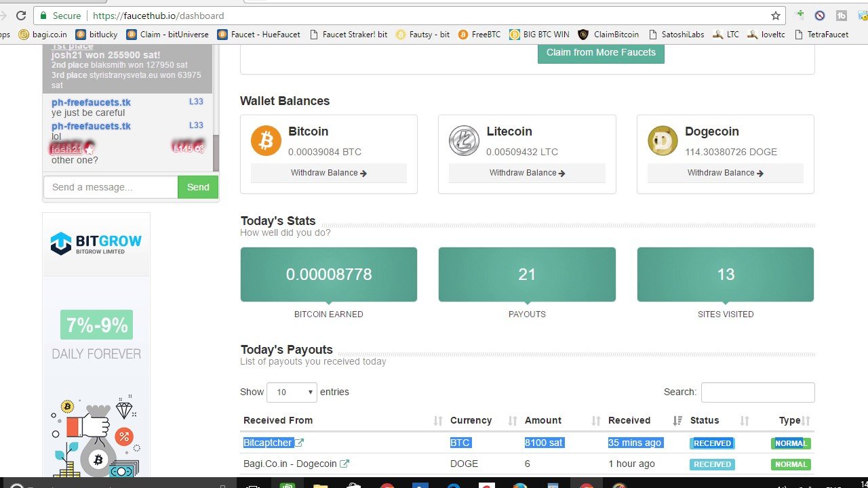The height and width of the screenshot is (488, 868).
Task: Sort payouts by Received time arrows
Action: [677, 421]
